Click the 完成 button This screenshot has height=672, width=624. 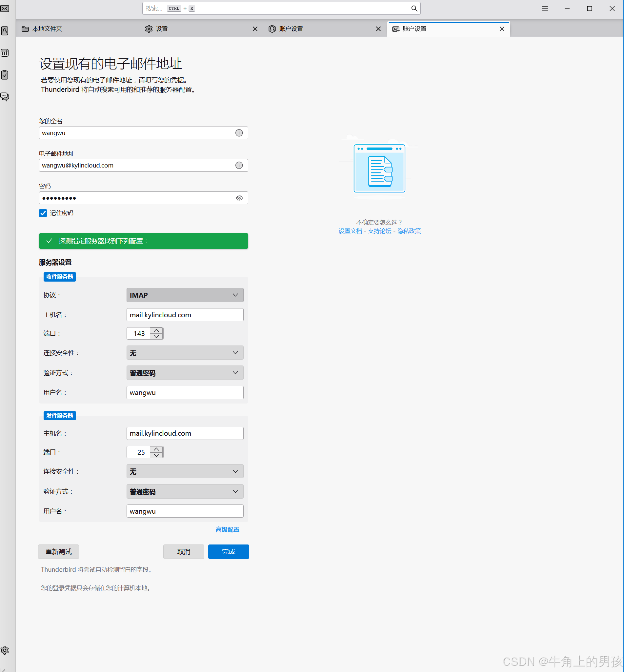[x=229, y=551]
